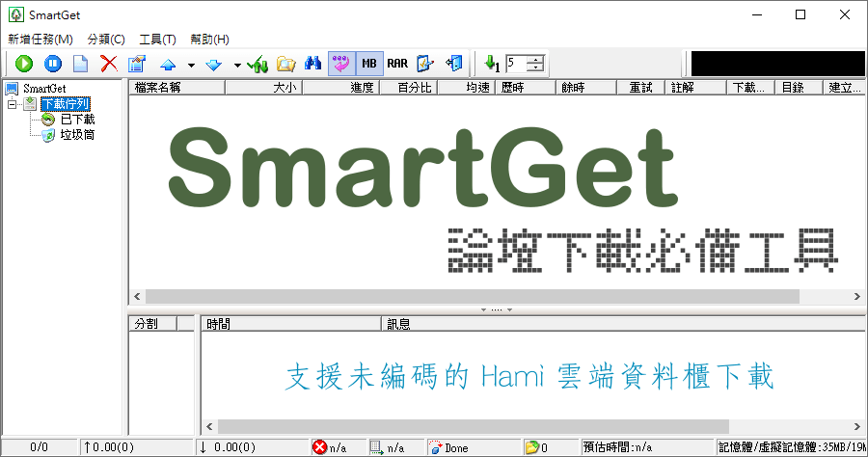
Task: Open the dropdown beside the down arrow
Action: click(237, 66)
